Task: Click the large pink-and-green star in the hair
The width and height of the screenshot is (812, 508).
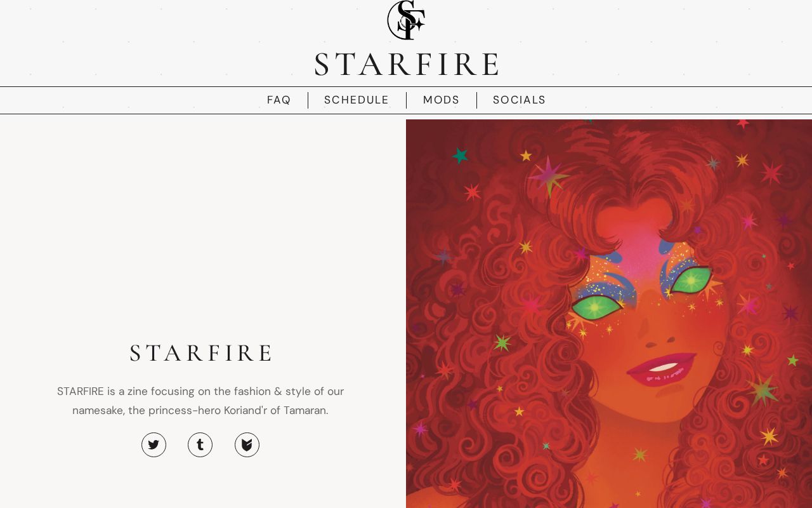Action: tap(548, 176)
